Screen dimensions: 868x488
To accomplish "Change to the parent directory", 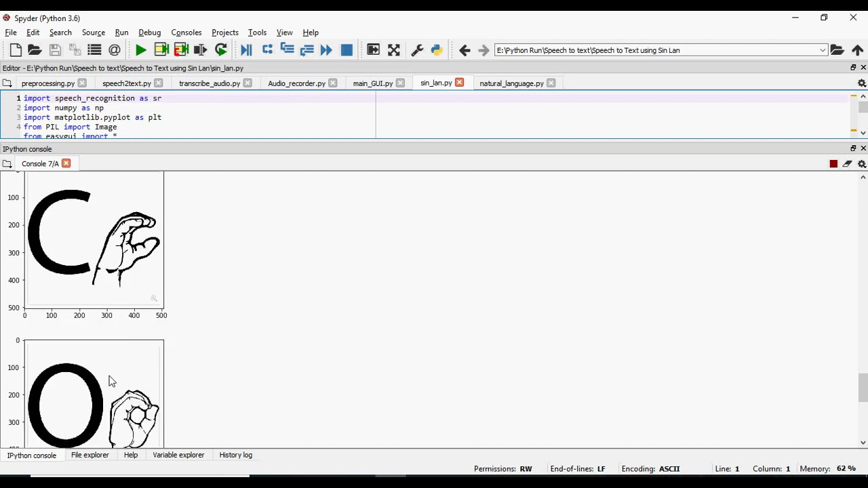I will click(x=857, y=50).
